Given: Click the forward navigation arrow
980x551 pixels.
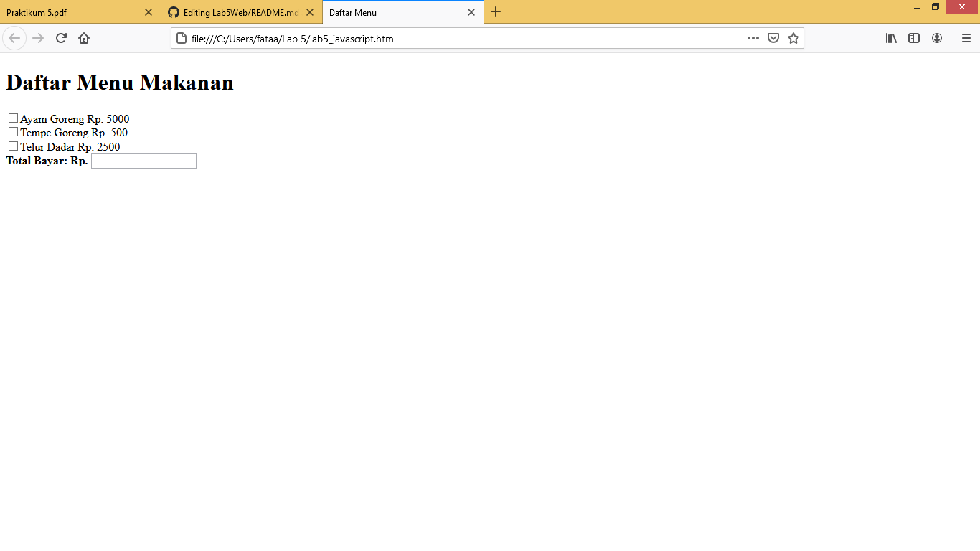Looking at the screenshot, I should (37, 38).
